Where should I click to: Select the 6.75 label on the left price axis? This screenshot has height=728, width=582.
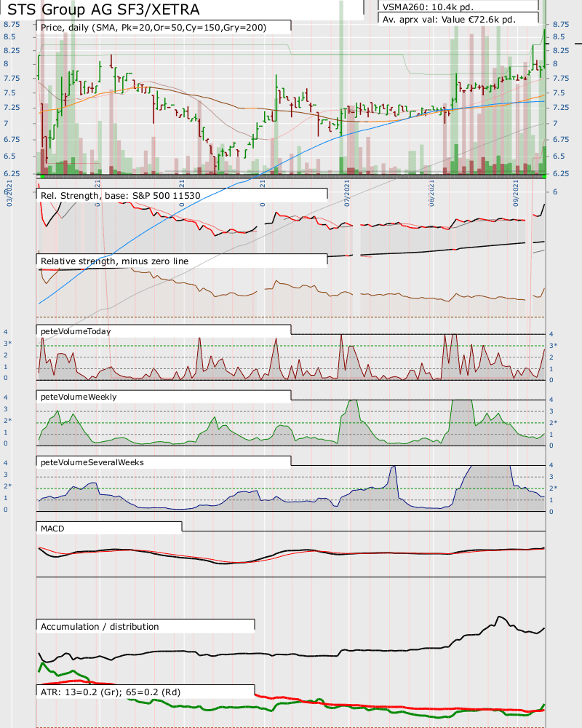point(12,139)
